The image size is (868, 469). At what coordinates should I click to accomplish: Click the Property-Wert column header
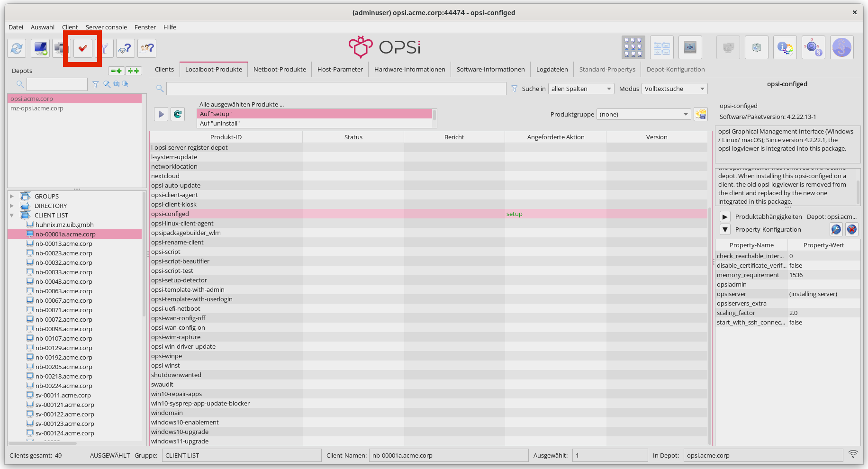click(x=824, y=245)
